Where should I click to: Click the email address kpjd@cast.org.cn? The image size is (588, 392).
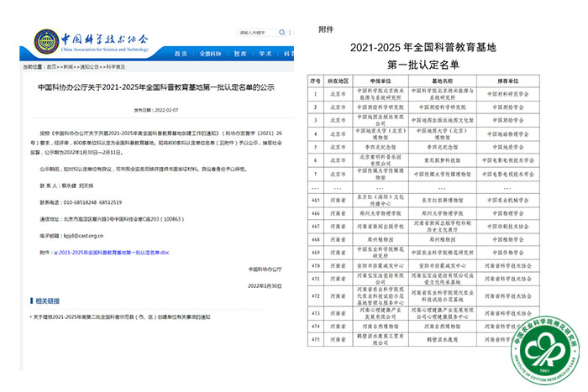coord(83,236)
